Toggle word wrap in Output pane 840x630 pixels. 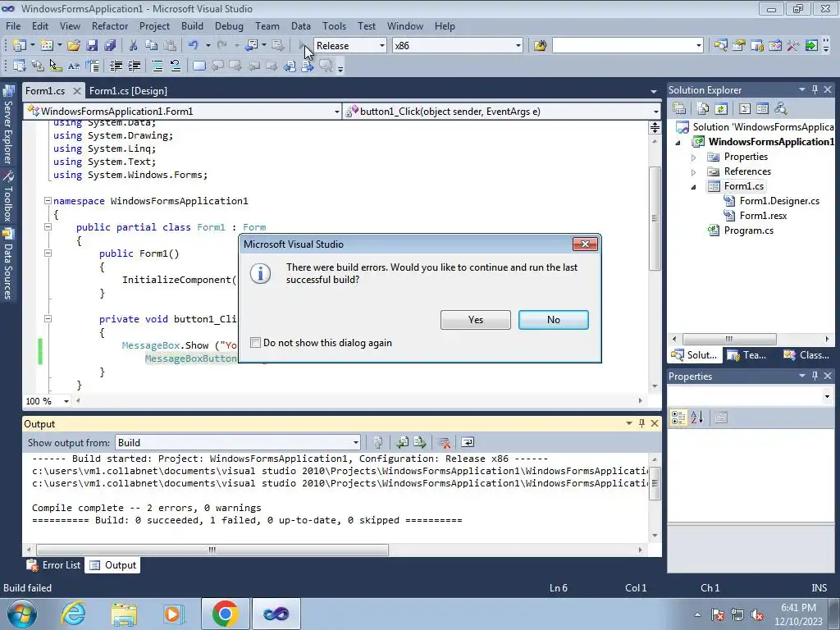click(x=467, y=442)
